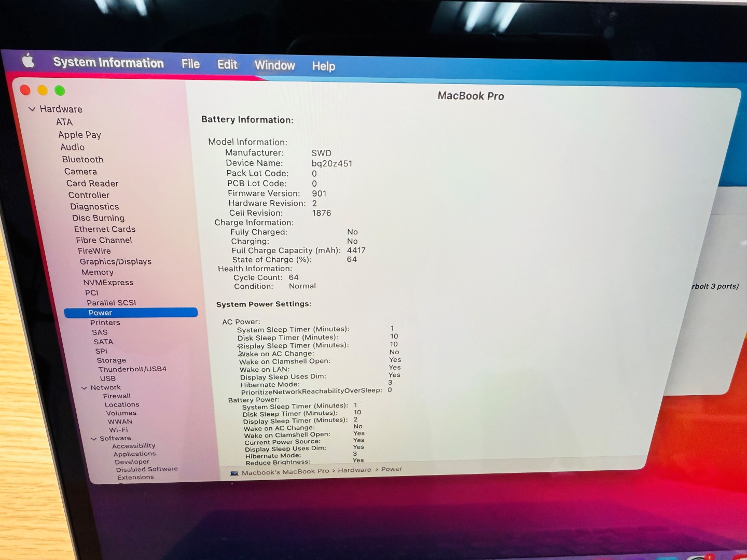Select NVMExpress in the sidebar
747x560 pixels.
click(108, 283)
